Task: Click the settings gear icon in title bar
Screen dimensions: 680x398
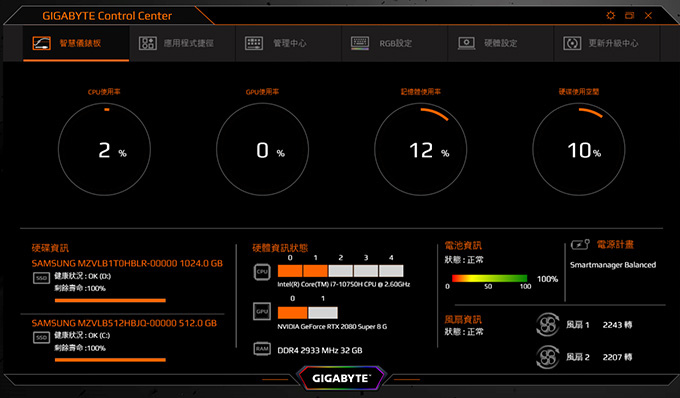Action: click(x=611, y=16)
